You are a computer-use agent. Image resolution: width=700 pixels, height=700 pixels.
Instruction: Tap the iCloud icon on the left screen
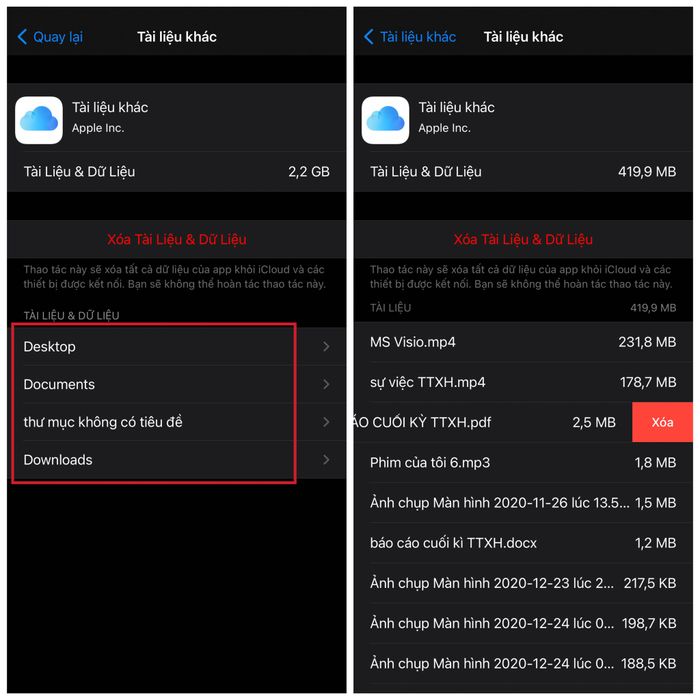tap(39, 120)
